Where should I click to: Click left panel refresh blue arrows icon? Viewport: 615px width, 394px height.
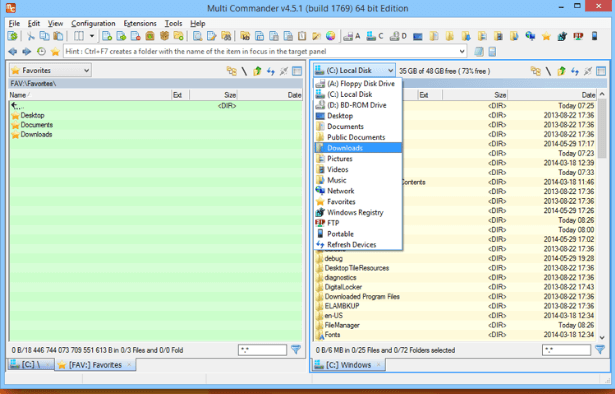tap(271, 71)
